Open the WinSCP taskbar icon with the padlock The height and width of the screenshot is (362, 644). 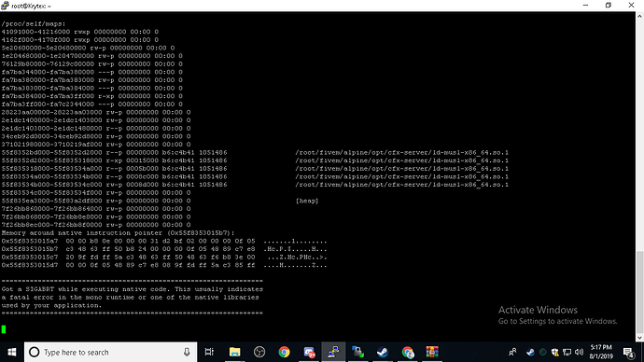click(x=357, y=352)
